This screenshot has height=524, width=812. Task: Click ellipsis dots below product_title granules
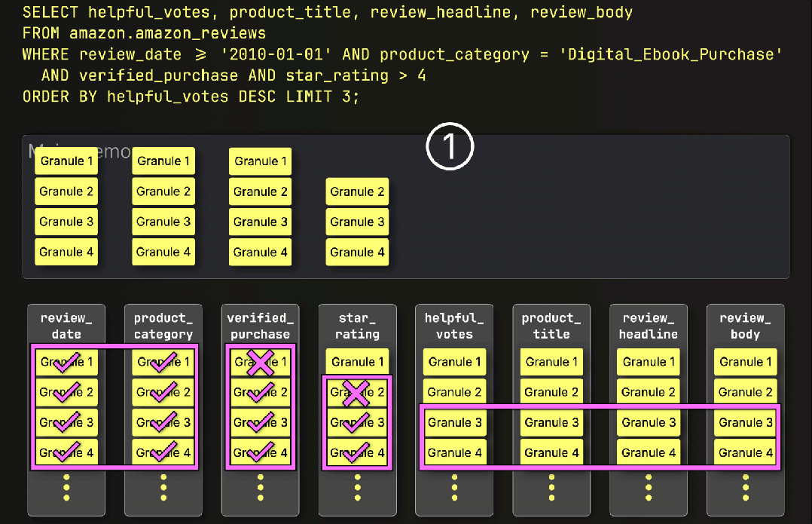[x=551, y=487]
